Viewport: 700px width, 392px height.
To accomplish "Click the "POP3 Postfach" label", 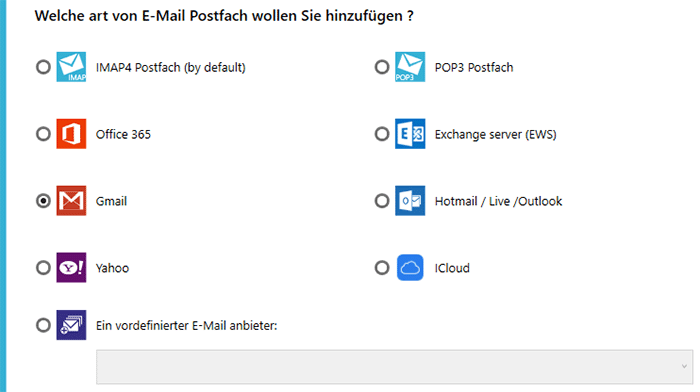I will (x=474, y=67).
